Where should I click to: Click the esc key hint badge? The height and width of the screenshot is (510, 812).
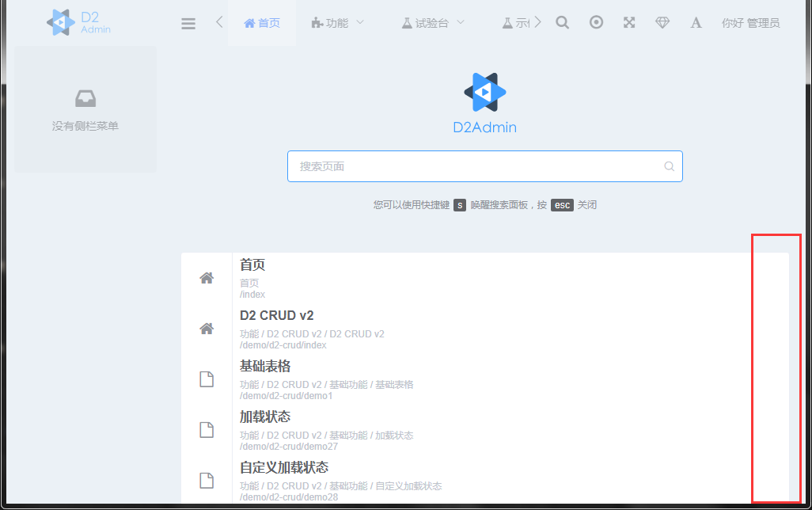click(562, 205)
